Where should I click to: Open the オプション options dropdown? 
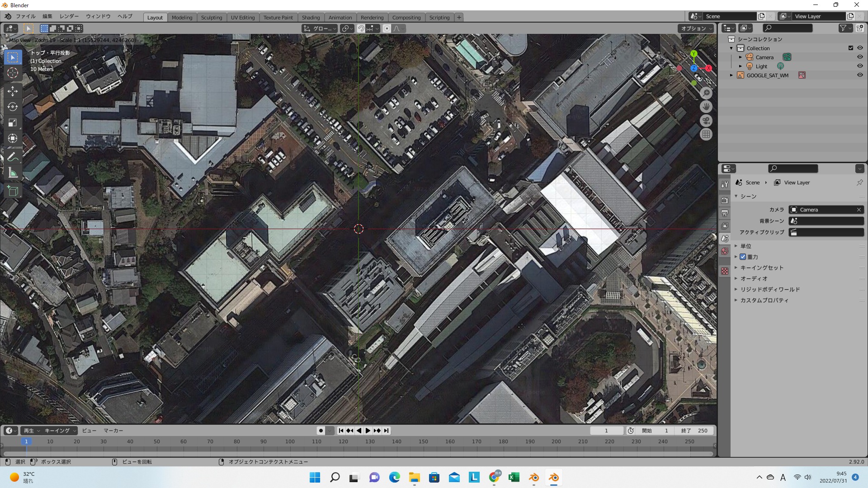pos(695,28)
